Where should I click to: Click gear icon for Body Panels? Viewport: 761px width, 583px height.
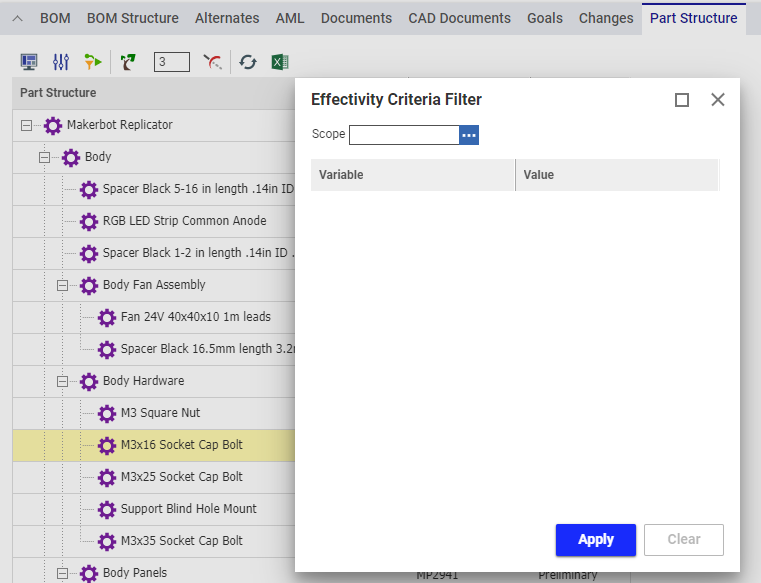point(89,573)
